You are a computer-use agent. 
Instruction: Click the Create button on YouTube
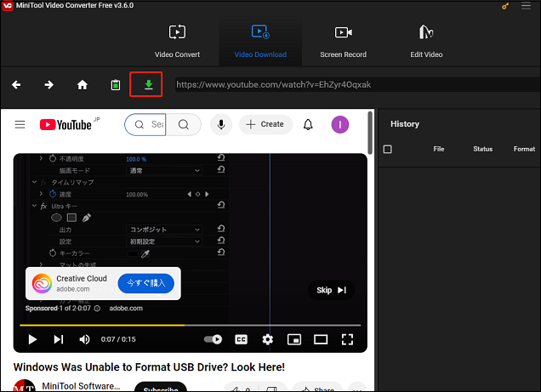tap(265, 124)
